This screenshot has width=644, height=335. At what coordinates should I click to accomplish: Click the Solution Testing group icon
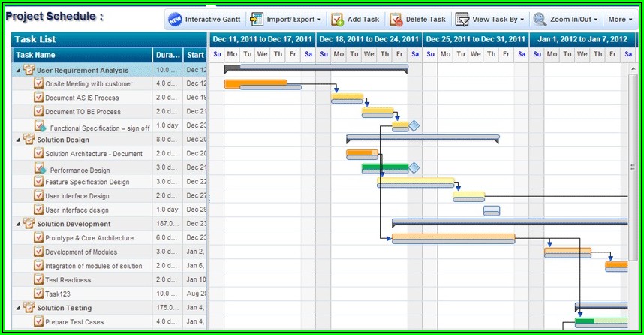pyautogui.click(x=29, y=307)
